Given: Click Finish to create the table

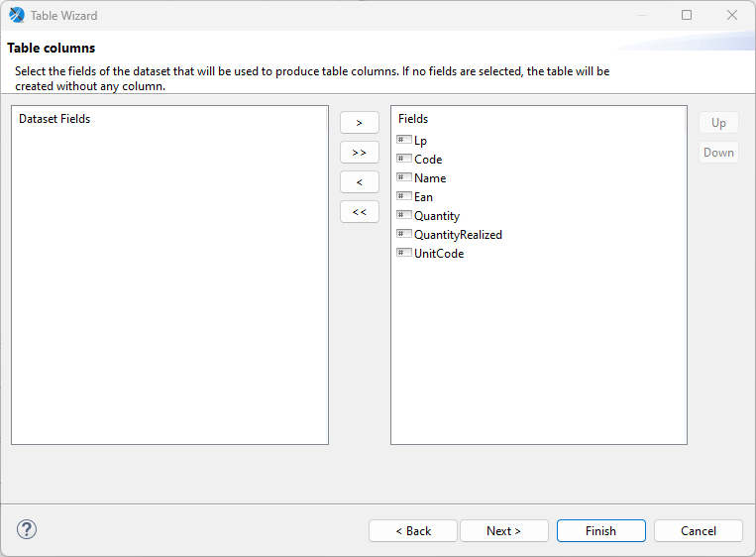Looking at the screenshot, I should point(600,531).
